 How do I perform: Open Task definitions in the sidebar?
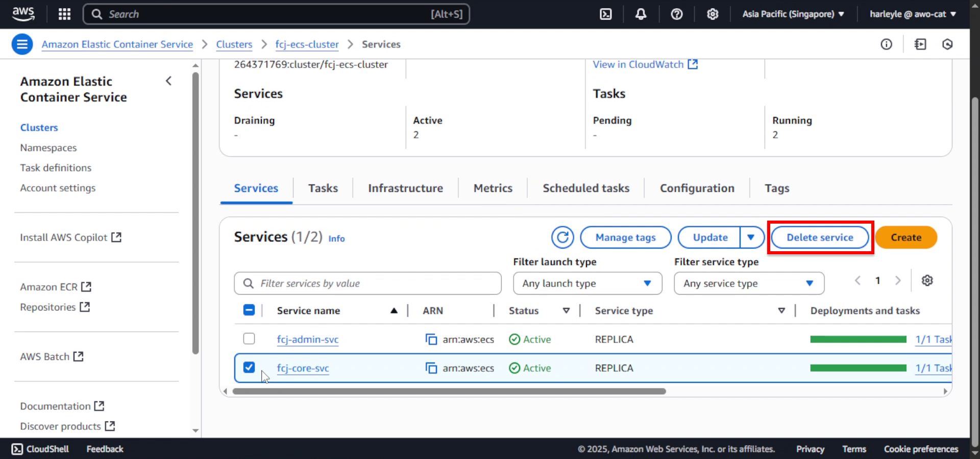click(56, 167)
